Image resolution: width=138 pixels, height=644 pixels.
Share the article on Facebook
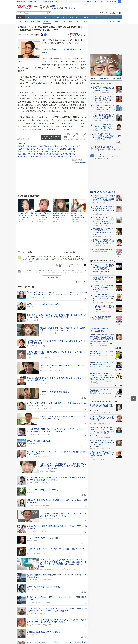pos(45,35)
